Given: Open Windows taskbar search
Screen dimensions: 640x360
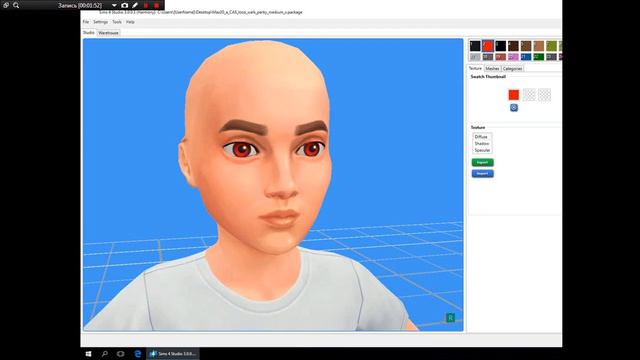Looking at the screenshot, I should coord(104,354).
